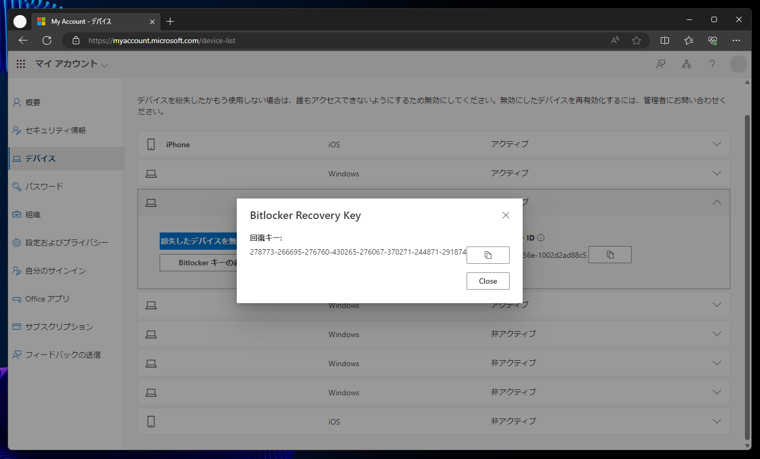Go back in the browser

coord(23,41)
